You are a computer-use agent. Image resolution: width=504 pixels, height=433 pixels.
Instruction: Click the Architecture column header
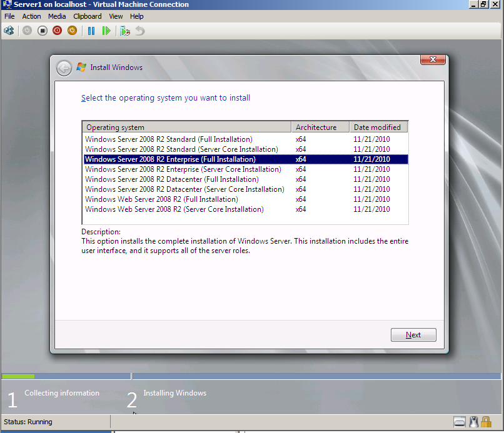pyautogui.click(x=320, y=127)
